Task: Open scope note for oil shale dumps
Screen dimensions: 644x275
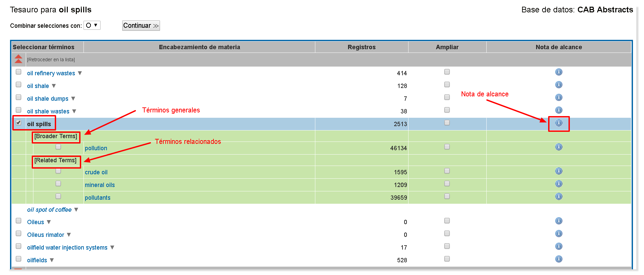Action: point(558,97)
